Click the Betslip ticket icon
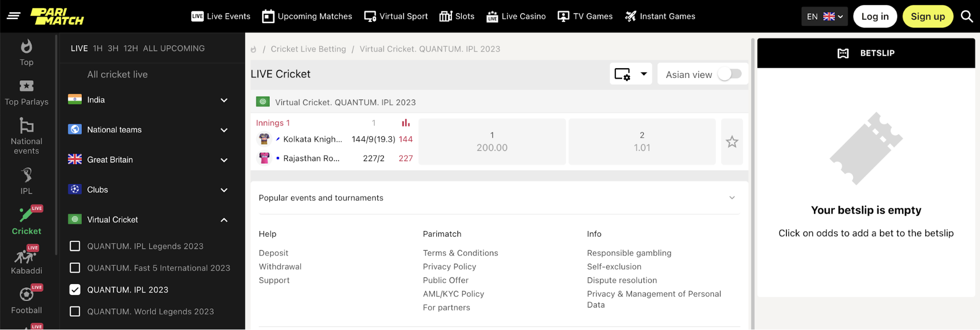This screenshot has width=980, height=330. (843, 53)
